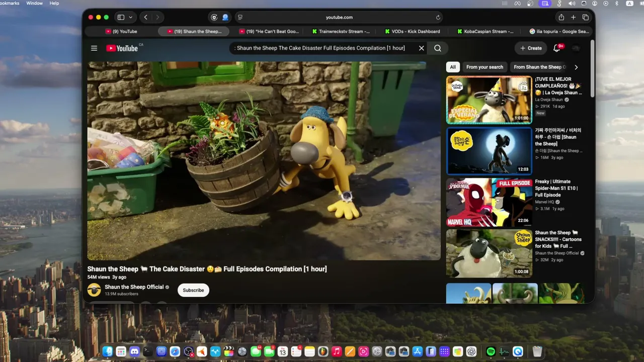Open the Korean Shaun the Sheep 12:03 thumbnail
Image resolution: width=644 pixels, height=362 pixels.
[x=489, y=151]
